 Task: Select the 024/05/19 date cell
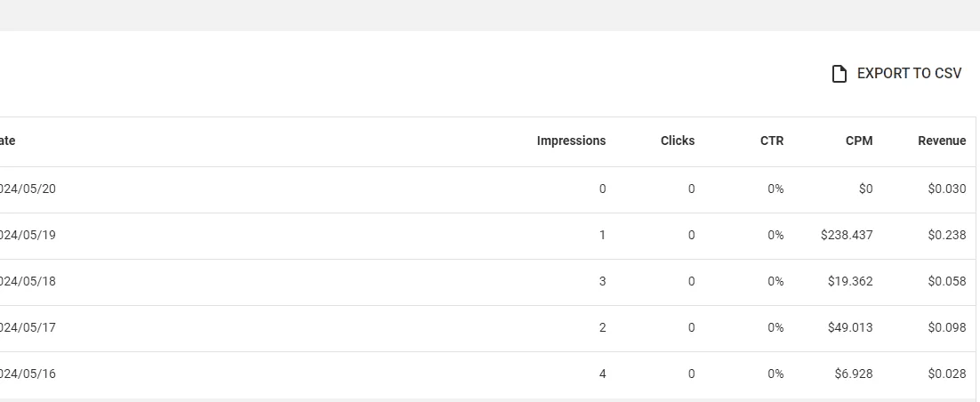point(28,235)
